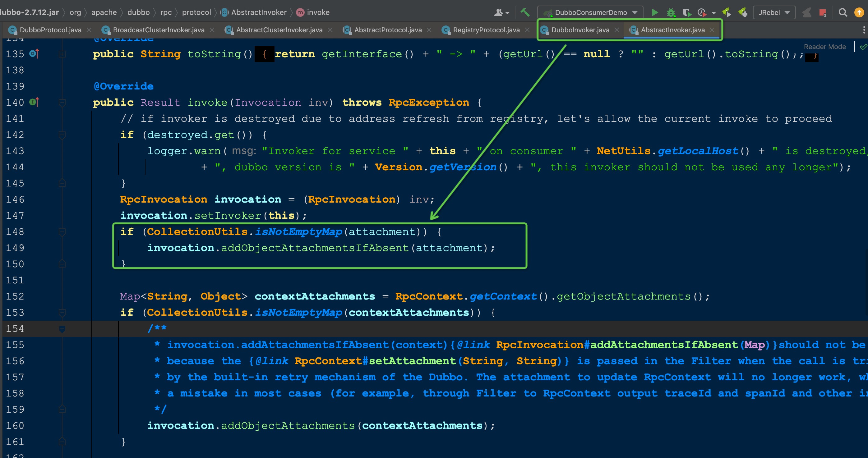868x458 pixels.
Task: Collapse the invoke method fold at line 140
Action: pos(62,102)
